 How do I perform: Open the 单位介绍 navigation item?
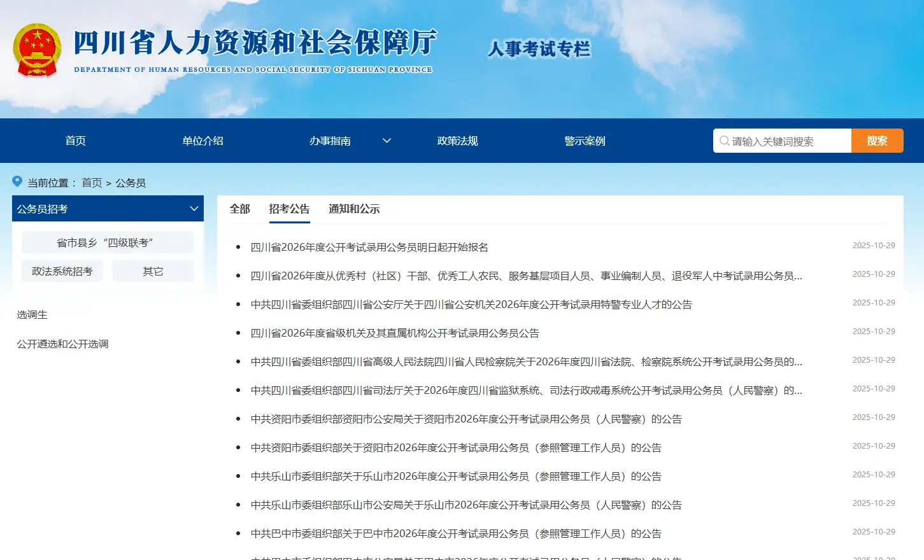pyautogui.click(x=203, y=141)
